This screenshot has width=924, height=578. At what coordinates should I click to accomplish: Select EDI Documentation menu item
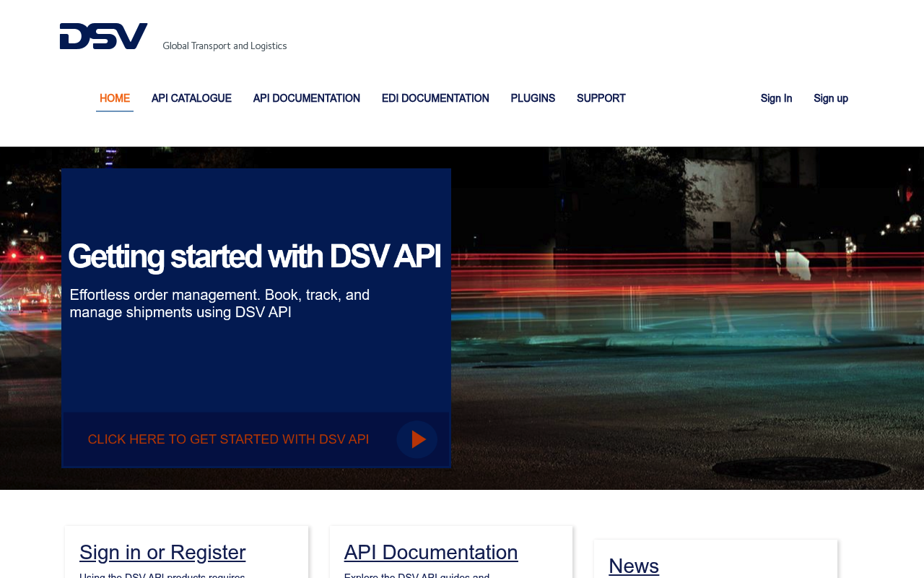point(435,98)
